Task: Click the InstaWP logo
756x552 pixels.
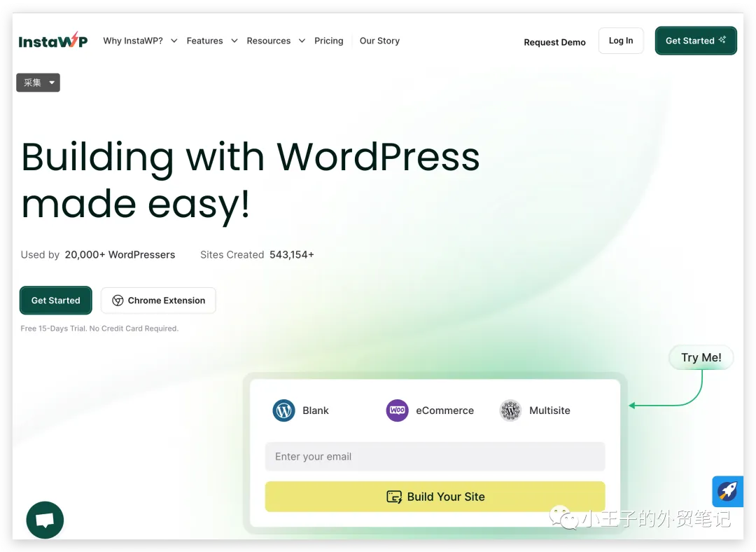Action: pyautogui.click(x=53, y=41)
